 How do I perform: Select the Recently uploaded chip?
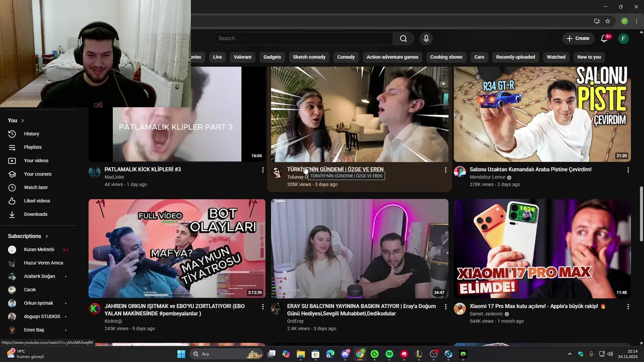point(516,57)
